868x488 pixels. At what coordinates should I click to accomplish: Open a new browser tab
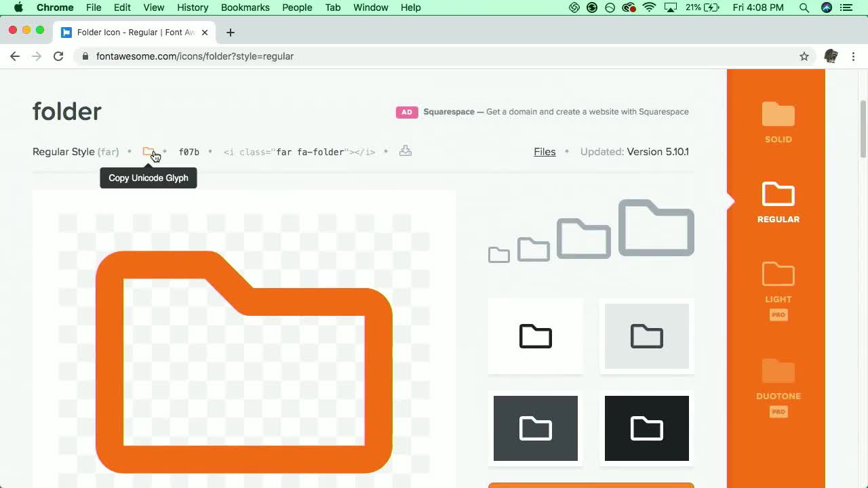pos(231,32)
